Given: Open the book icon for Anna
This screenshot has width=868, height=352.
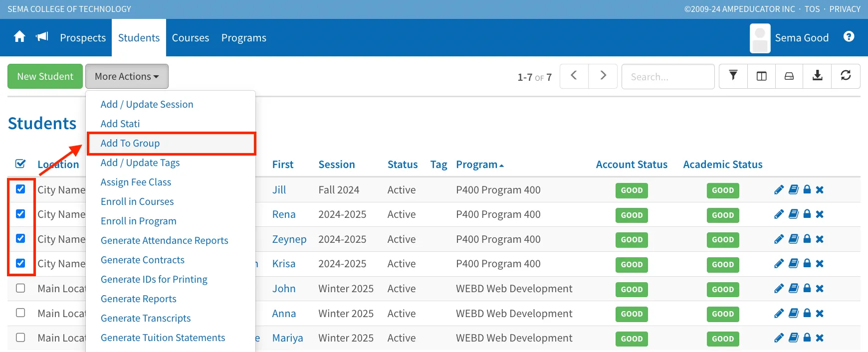Looking at the screenshot, I should [x=794, y=313].
